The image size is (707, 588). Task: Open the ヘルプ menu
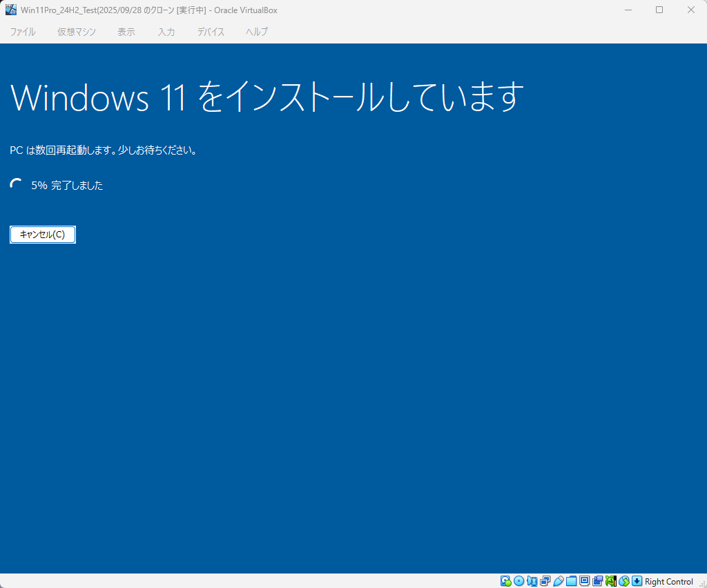(x=257, y=32)
